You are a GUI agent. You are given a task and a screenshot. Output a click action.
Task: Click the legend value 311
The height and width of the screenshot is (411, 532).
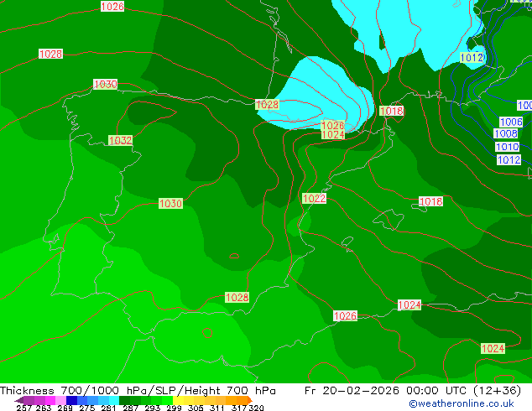pos(217,408)
